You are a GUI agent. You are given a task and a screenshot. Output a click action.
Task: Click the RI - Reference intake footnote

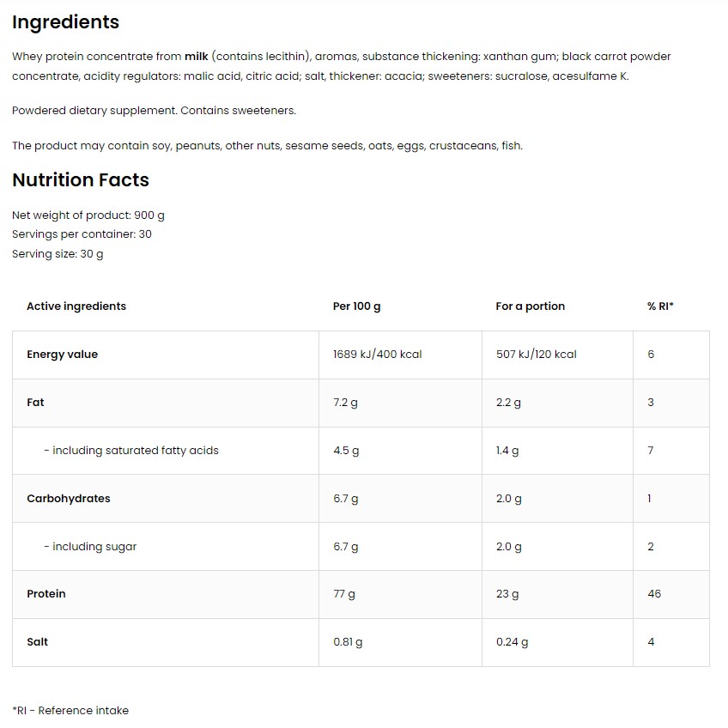(x=70, y=710)
